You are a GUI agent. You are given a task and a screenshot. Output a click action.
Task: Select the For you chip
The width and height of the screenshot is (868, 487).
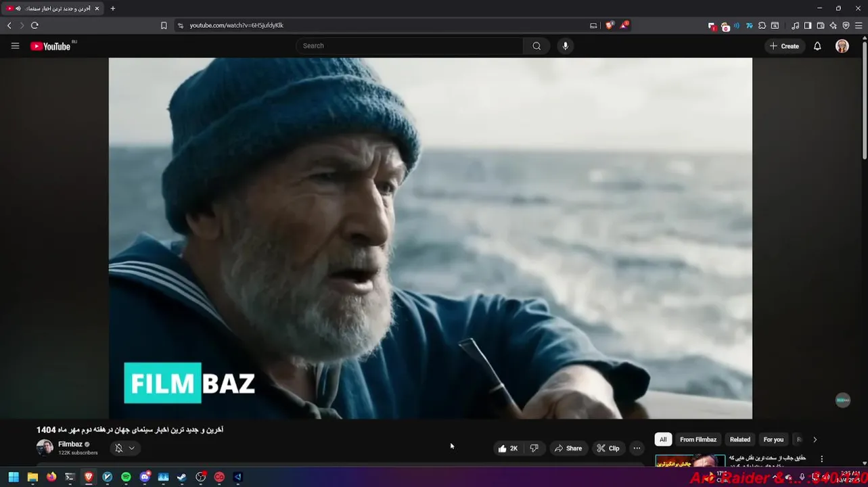[773, 440]
